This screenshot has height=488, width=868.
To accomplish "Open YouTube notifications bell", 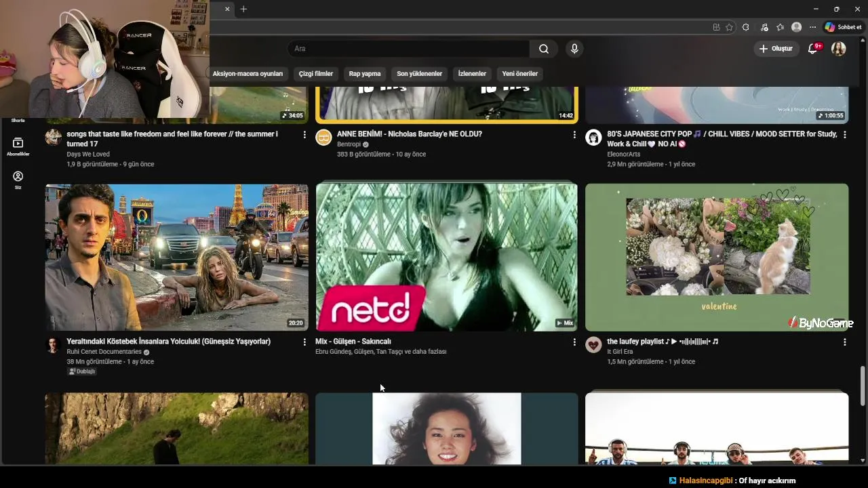I will tap(813, 49).
